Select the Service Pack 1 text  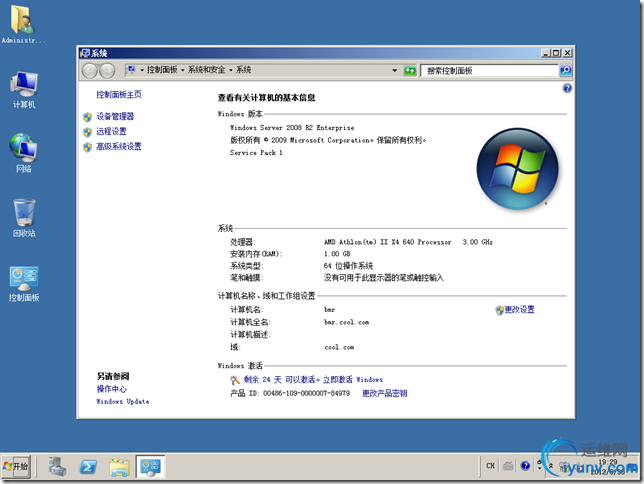(256, 152)
